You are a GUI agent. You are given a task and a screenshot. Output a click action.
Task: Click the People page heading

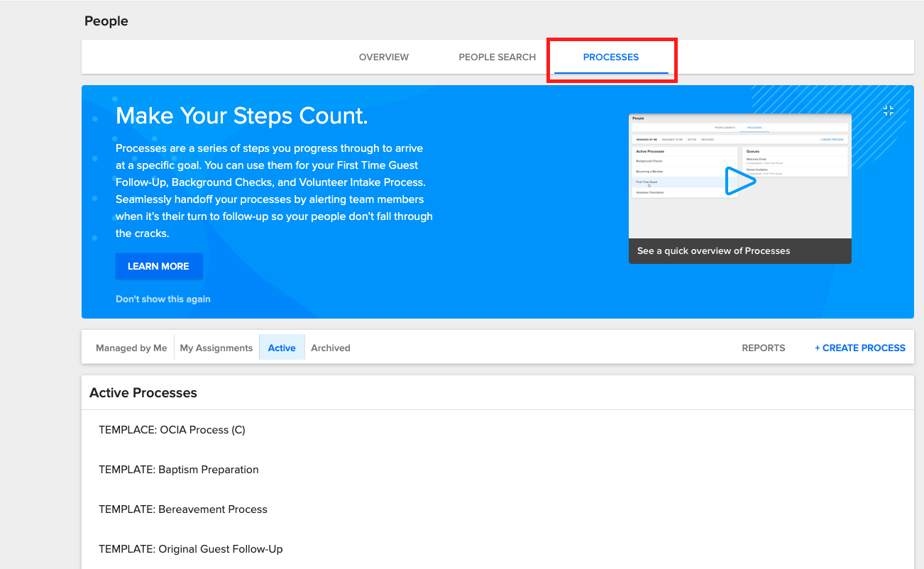coord(106,21)
